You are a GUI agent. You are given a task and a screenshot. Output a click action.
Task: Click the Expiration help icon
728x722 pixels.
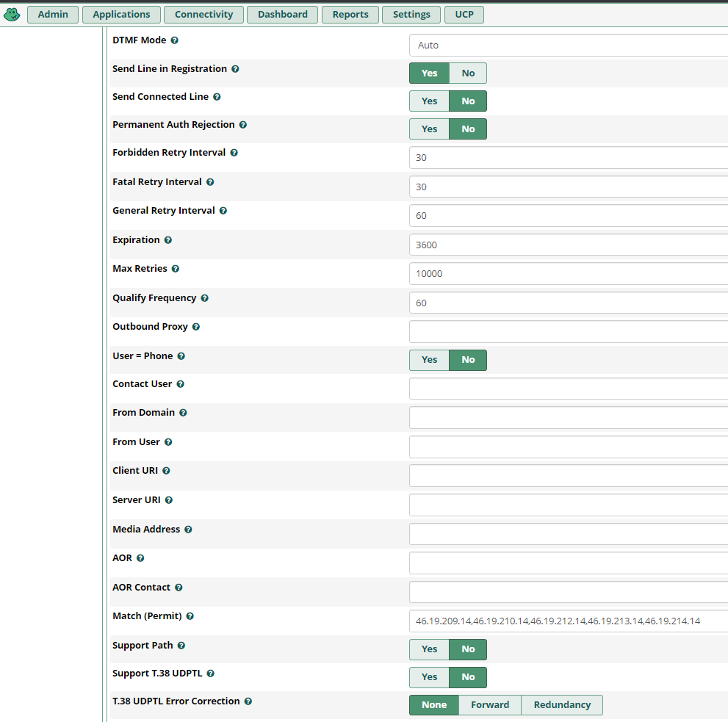point(167,240)
